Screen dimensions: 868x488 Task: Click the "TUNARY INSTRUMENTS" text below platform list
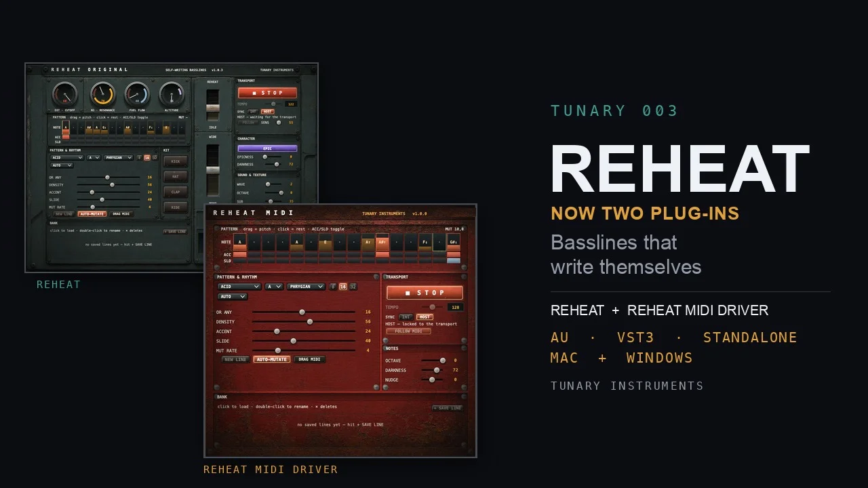(x=627, y=386)
